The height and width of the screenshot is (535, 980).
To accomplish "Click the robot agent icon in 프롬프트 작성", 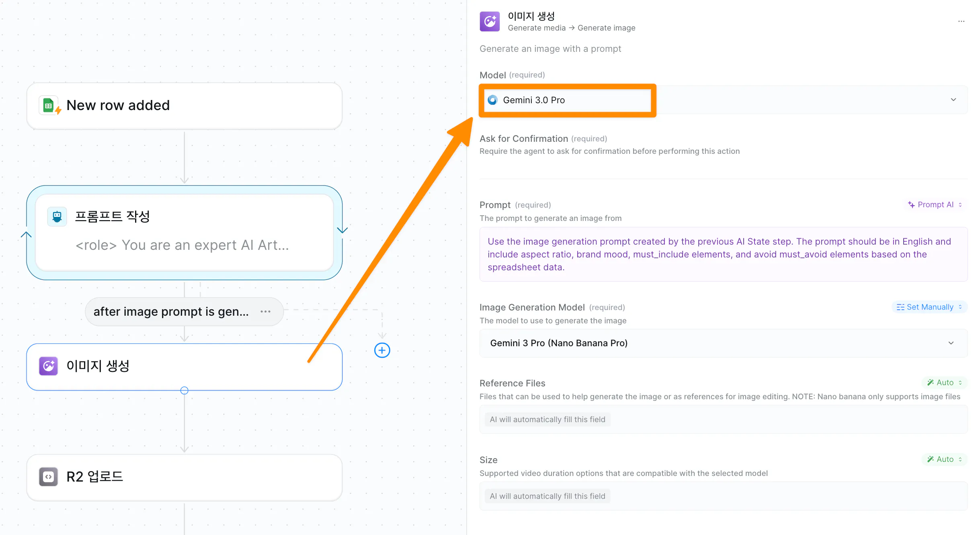I will click(57, 217).
